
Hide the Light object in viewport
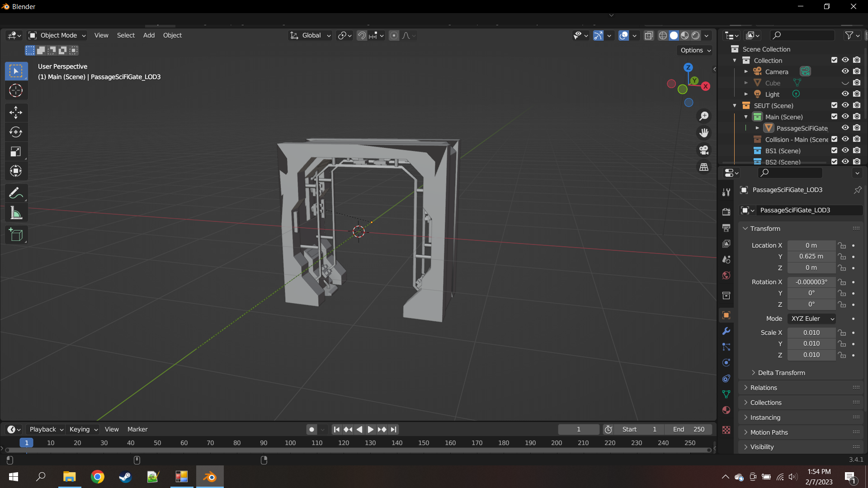(845, 94)
